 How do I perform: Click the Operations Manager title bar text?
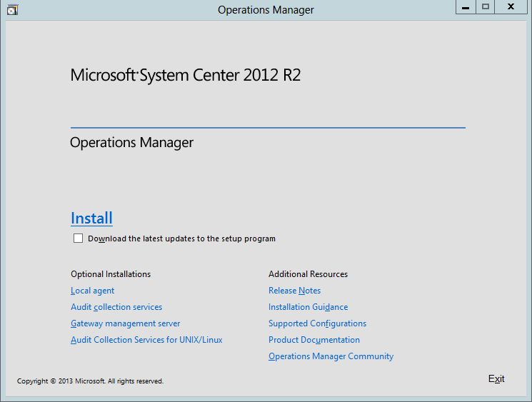(266, 10)
